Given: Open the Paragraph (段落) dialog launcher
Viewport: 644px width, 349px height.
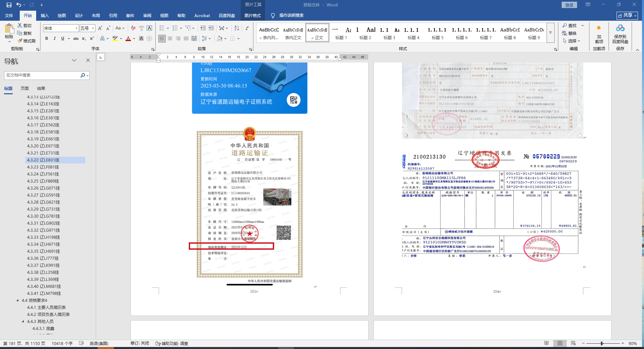Looking at the screenshot, I should point(251,49).
